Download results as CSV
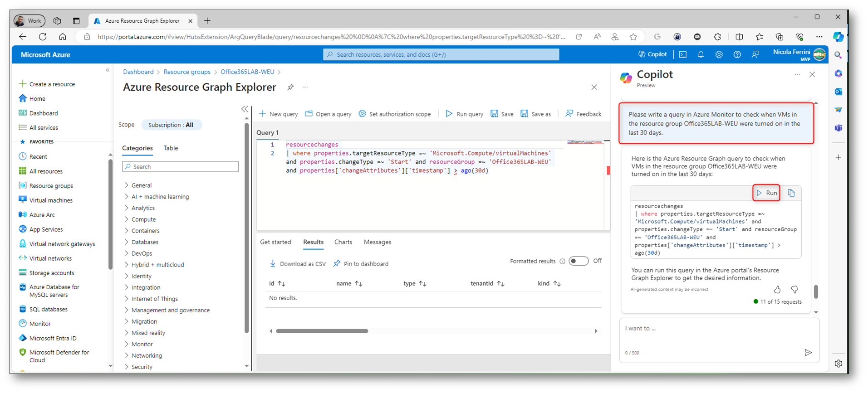This screenshot has width=868, height=393. tap(298, 264)
